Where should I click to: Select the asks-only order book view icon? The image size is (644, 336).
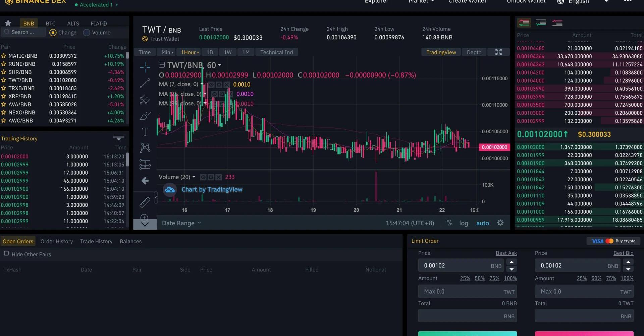[557, 22]
